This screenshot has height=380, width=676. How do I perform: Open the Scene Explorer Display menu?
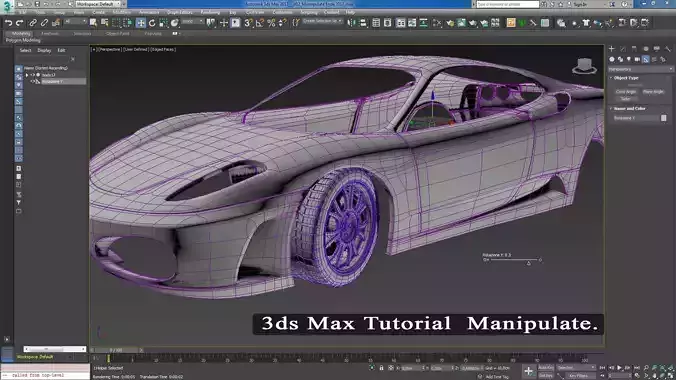(x=44, y=50)
